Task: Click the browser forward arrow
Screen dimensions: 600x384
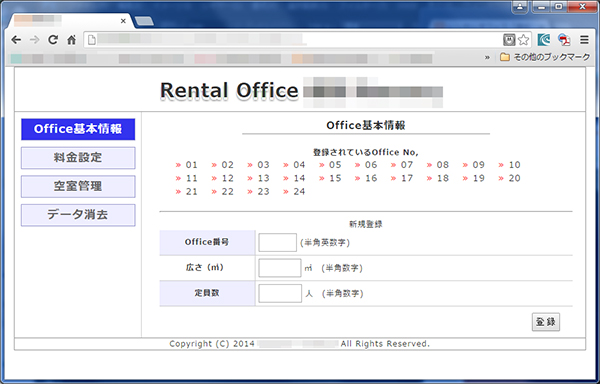Action: [x=34, y=40]
